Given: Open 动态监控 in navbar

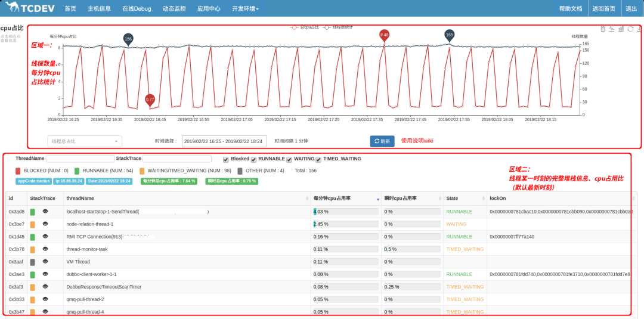Looking at the screenshot, I should pyautogui.click(x=174, y=8).
